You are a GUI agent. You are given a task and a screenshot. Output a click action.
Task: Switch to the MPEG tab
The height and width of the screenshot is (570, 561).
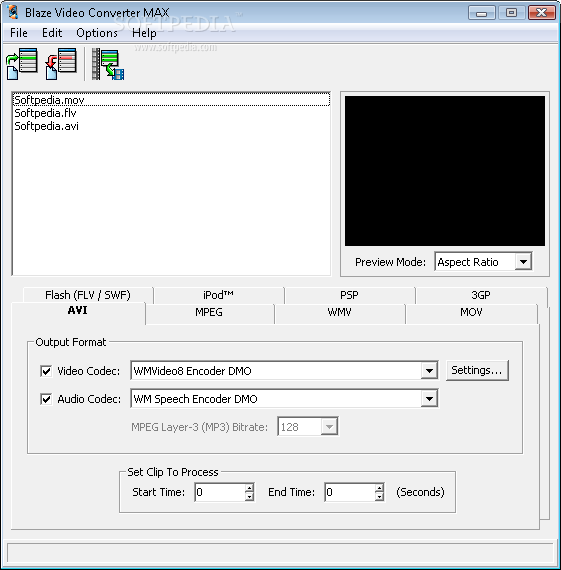209,312
